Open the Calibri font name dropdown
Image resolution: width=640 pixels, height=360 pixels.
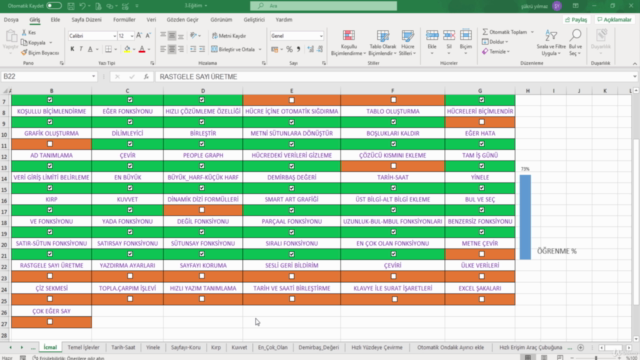[x=114, y=36]
